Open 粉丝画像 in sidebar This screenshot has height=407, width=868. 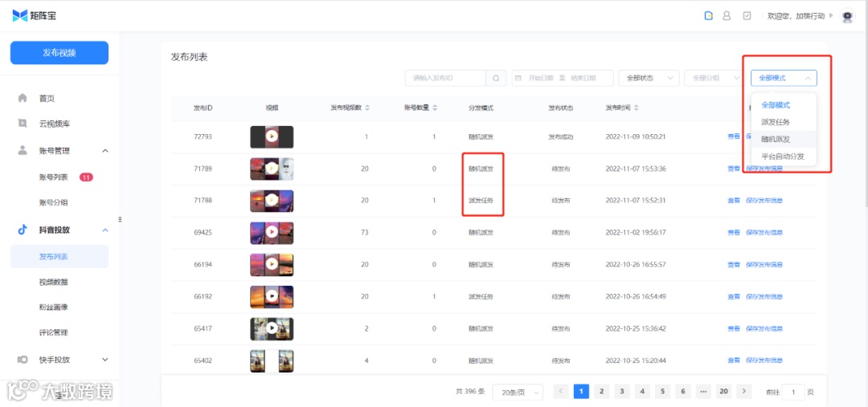click(x=54, y=307)
